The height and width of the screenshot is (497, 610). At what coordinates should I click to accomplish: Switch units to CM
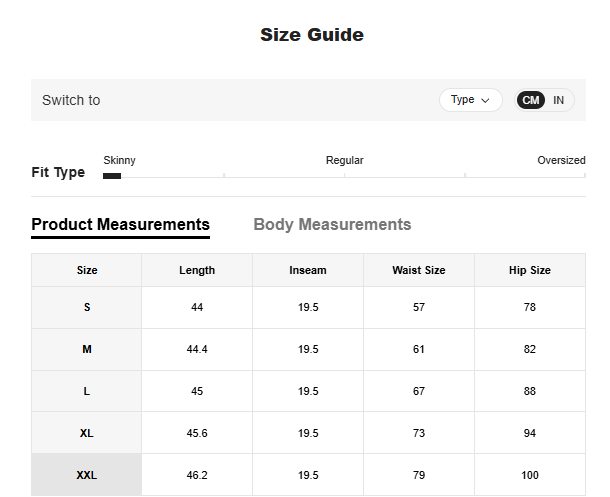(x=531, y=100)
